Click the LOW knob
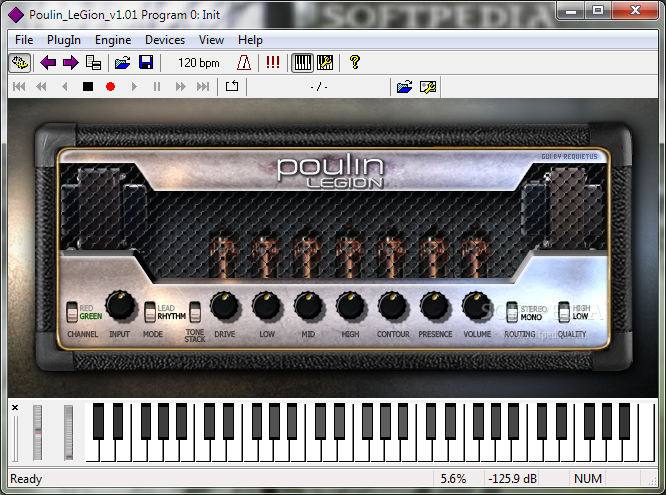The height and width of the screenshot is (495, 666). click(267, 305)
